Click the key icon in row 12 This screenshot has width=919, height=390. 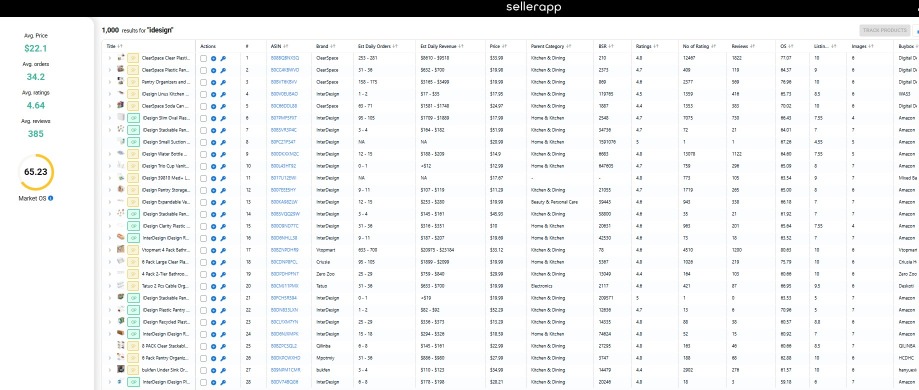tap(223, 190)
